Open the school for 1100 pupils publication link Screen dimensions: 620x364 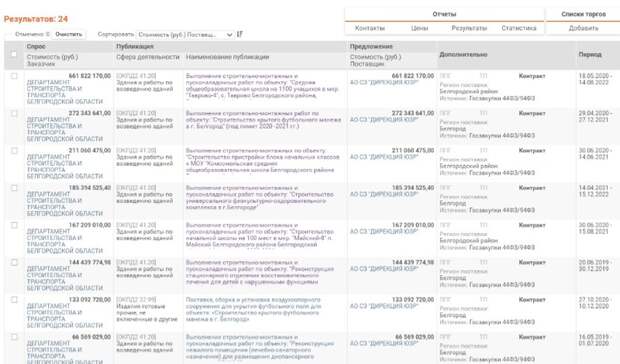pyautogui.click(x=262, y=85)
